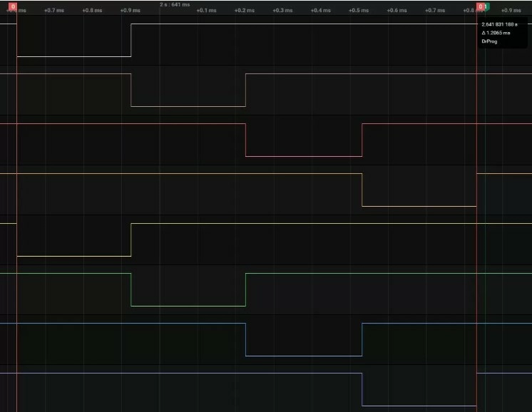The width and height of the screenshot is (532, 412).
Task: Click the +0.6 ms ruler label
Action: click(397, 11)
